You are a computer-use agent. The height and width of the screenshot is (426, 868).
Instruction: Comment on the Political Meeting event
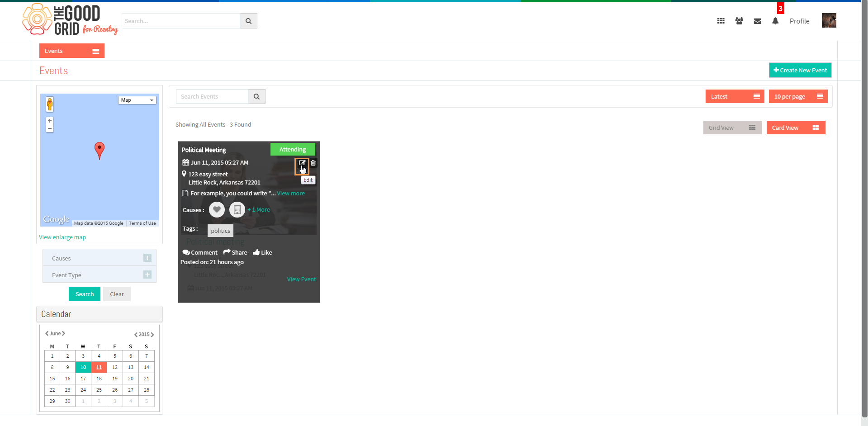200,252
